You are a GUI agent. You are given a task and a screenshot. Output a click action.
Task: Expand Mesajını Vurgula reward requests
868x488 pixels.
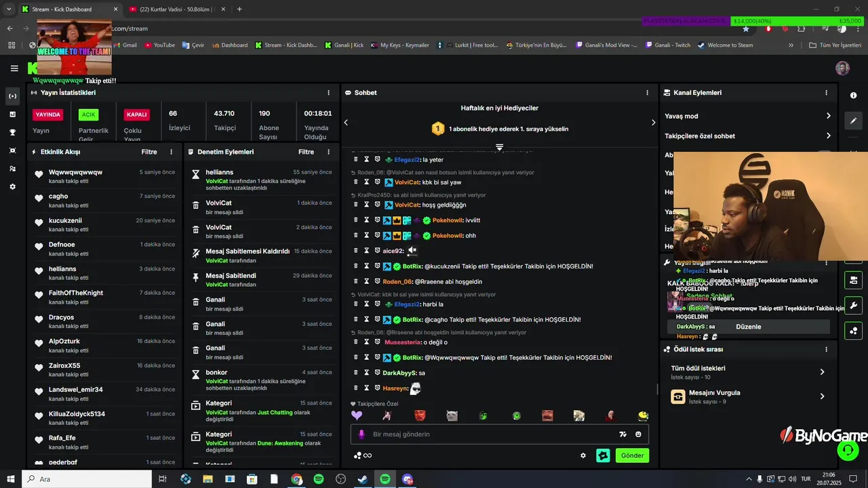(x=747, y=396)
